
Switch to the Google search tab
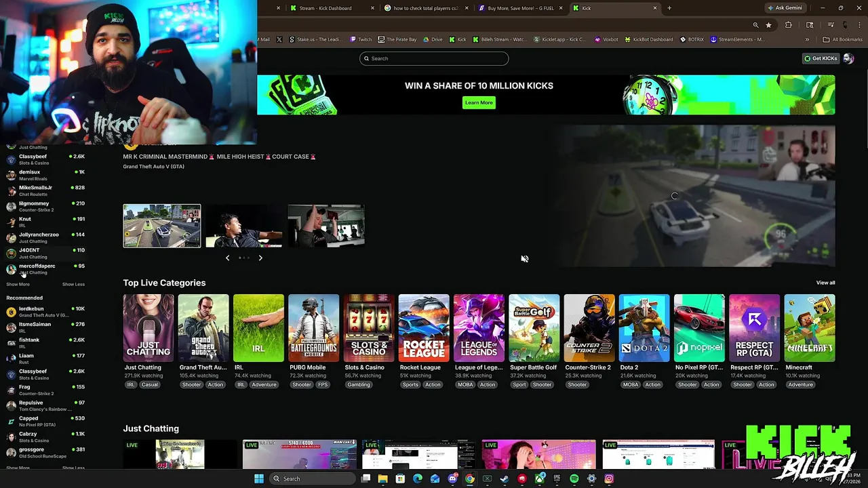tap(427, 8)
